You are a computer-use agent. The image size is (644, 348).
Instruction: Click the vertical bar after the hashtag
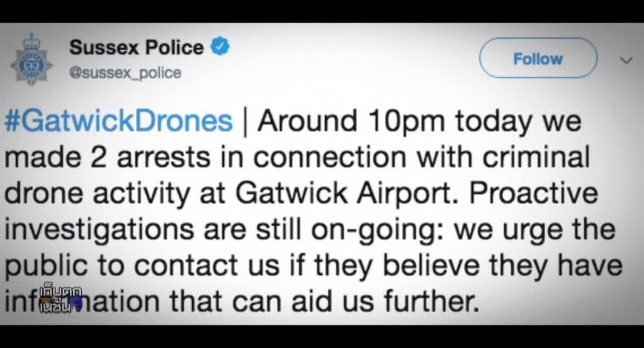pyautogui.click(x=245, y=122)
